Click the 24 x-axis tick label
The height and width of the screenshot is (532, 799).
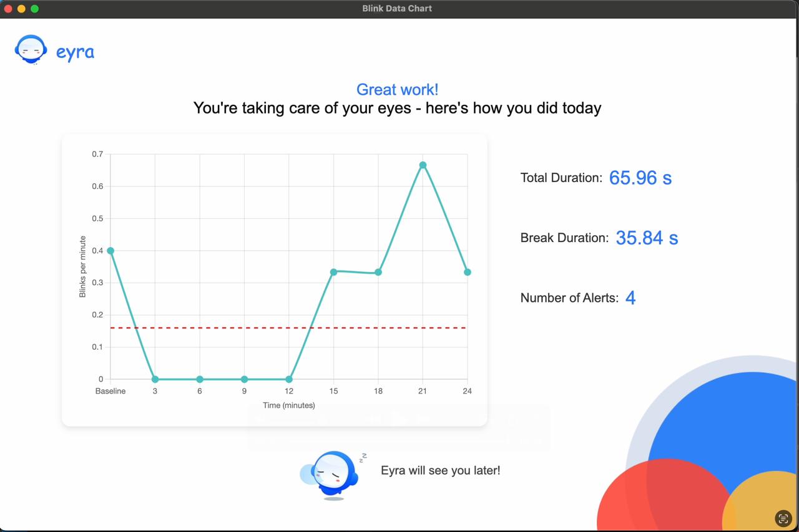(468, 391)
